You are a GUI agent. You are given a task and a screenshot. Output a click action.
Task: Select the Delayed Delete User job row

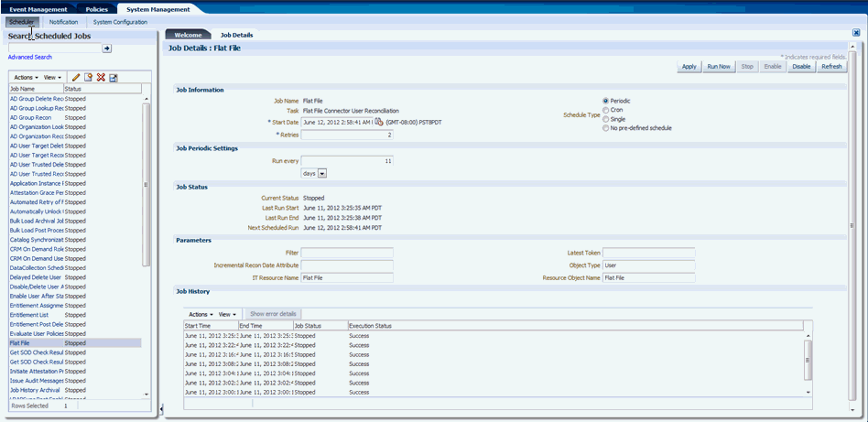pyautogui.click(x=75, y=276)
